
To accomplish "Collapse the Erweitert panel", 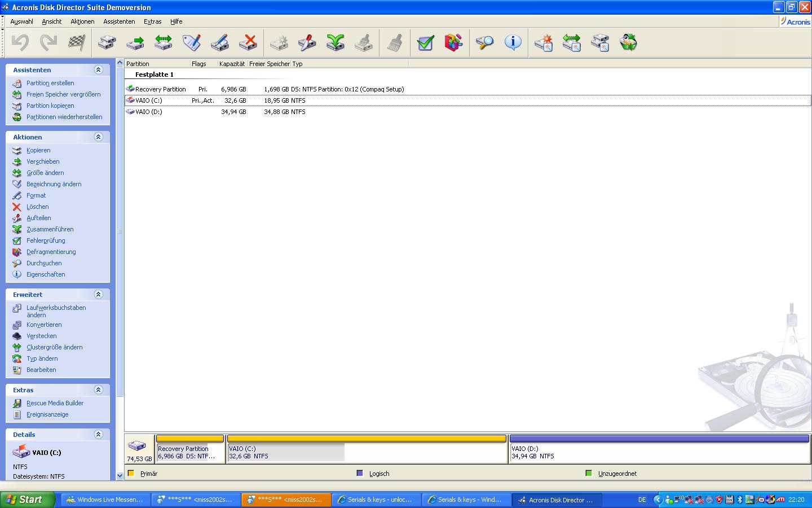I will (x=99, y=295).
